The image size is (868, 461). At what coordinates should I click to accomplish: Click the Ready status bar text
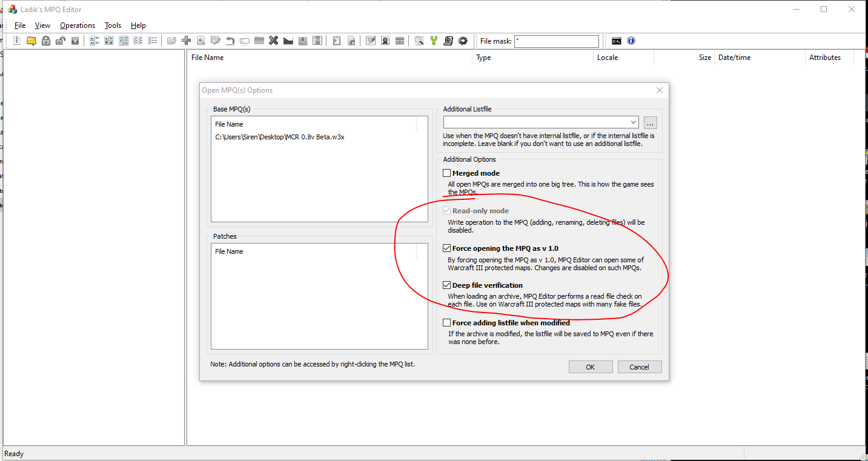(x=14, y=454)
